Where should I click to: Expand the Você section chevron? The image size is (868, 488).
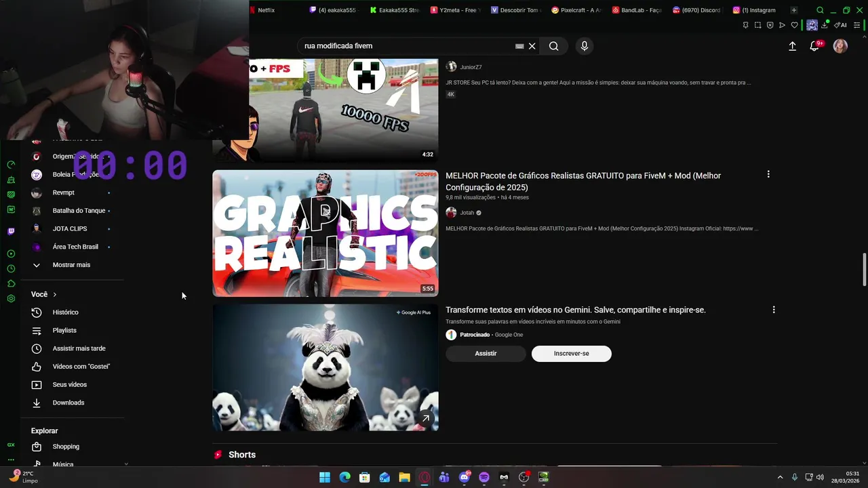click(54, 295)
